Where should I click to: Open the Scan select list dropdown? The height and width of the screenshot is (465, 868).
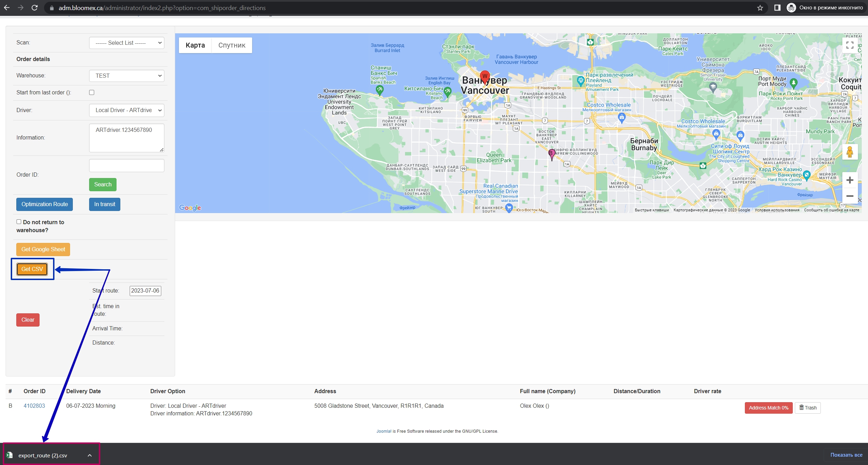(x=127, y=43)
